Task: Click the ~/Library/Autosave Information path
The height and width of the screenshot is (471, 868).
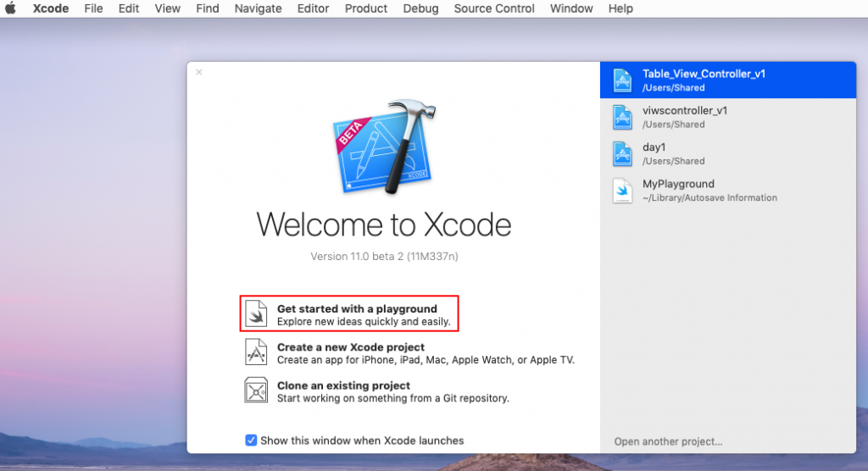Action: tap(709, 197)
